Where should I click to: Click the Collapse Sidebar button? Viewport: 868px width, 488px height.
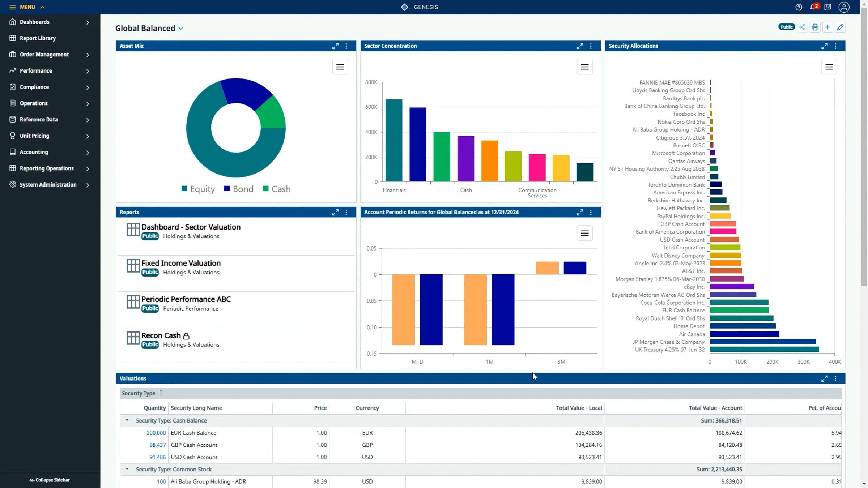pos(49,480)
